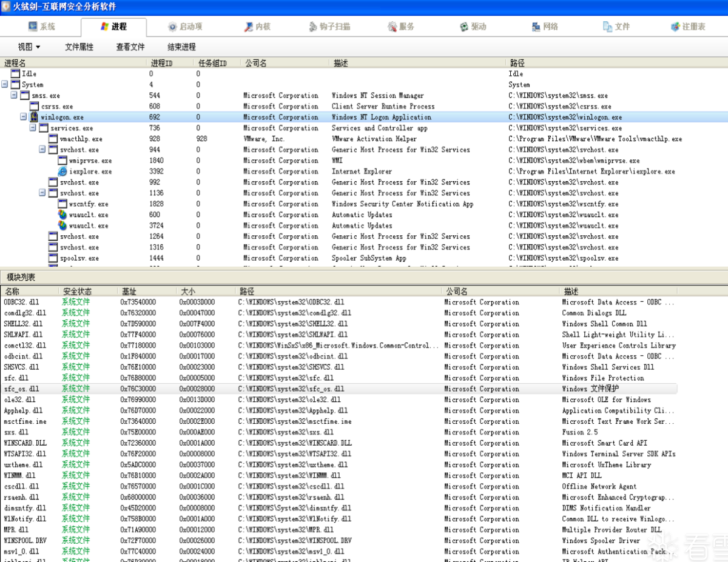Select the ODBC32.dll module row
This screenshot has width=728, height=562.
pyautogui.click(x=339, y=302)
